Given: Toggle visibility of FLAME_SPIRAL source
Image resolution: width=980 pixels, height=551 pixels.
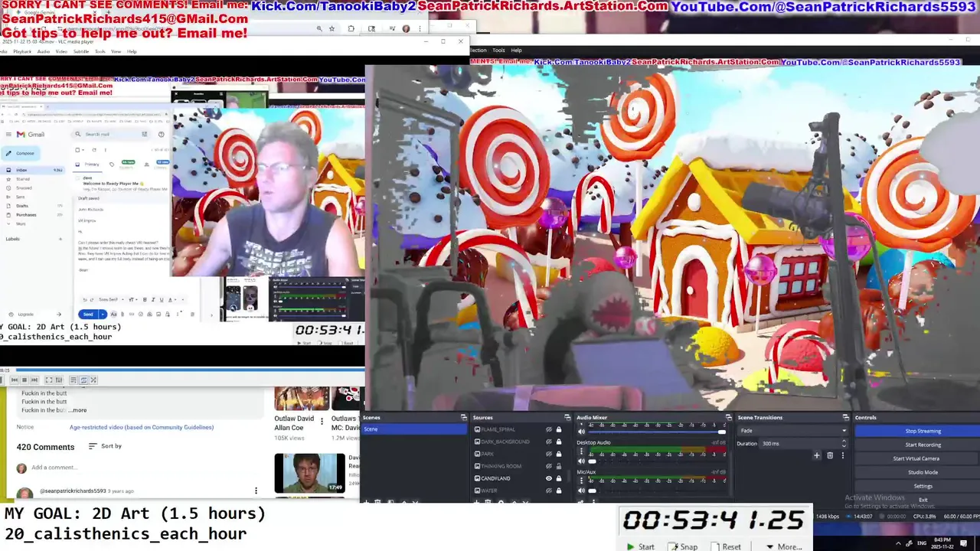Looking at the screenshot, I should pos(549,429).
